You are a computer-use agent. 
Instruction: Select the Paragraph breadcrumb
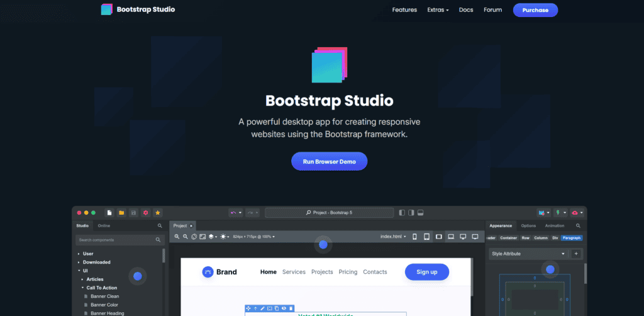tap(572, 238)
